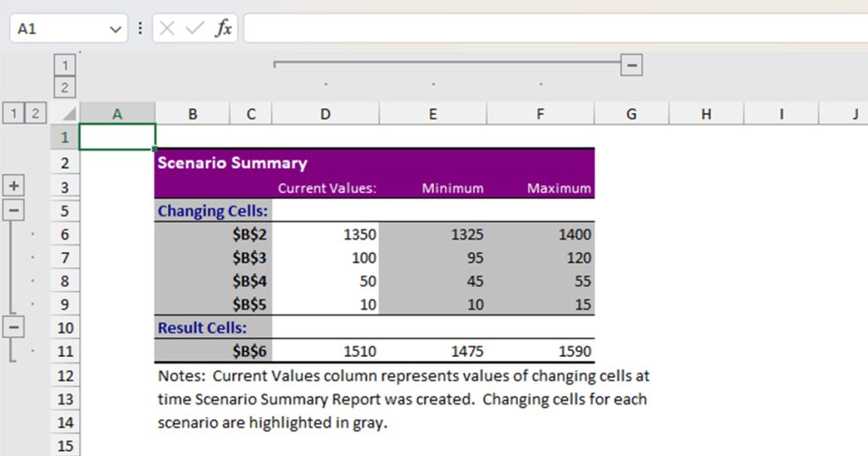
Task: Select column D header
Action: (325, 114)
